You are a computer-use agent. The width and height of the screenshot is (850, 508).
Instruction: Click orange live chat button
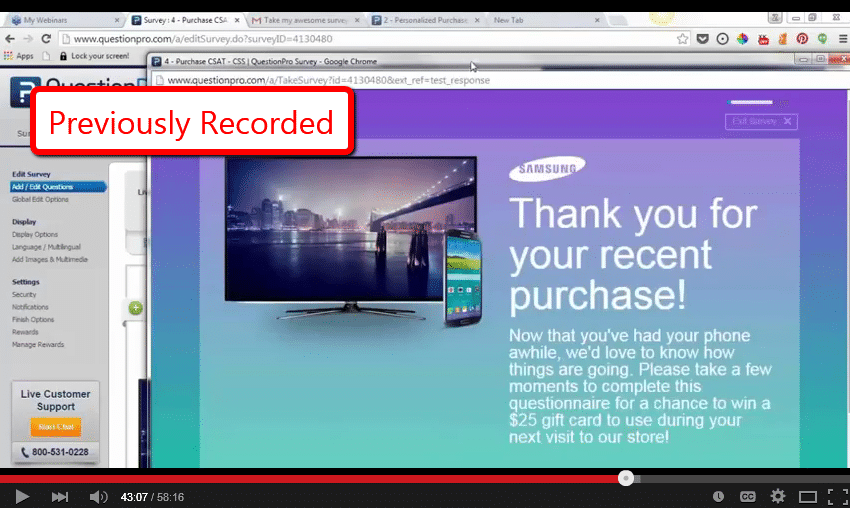(56, 427)
